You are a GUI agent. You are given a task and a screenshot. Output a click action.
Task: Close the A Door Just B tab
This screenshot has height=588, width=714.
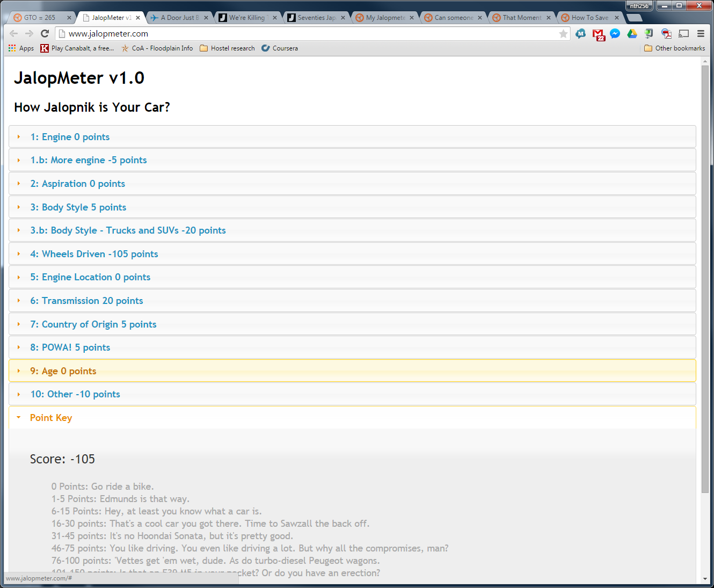(206, 18)
